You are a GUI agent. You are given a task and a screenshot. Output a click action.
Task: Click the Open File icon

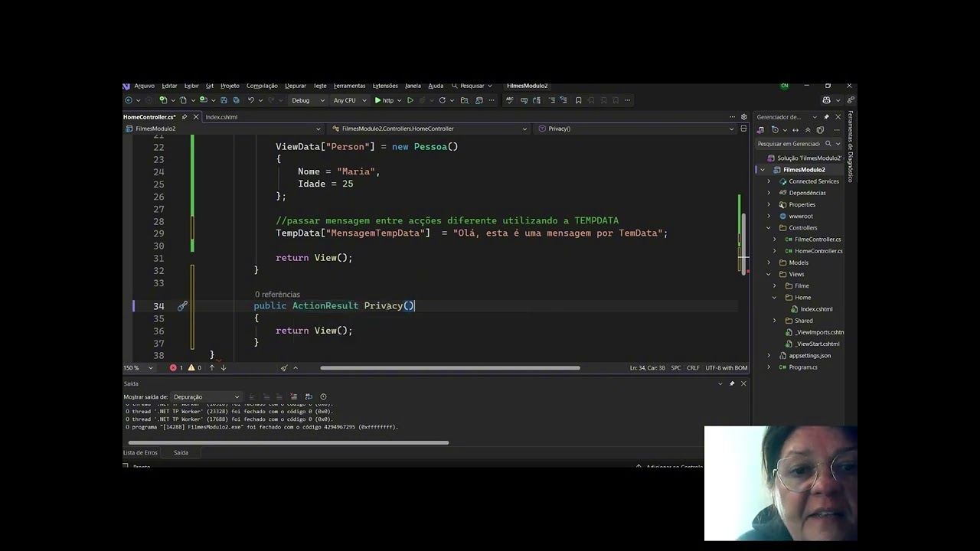tap(183, 100)
